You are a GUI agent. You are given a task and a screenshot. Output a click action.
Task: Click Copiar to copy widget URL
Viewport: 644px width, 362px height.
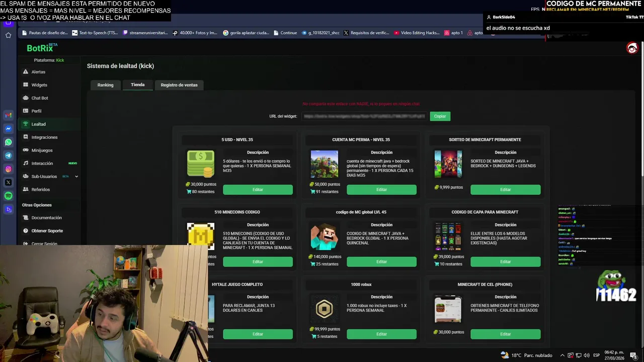click(440, 116)
